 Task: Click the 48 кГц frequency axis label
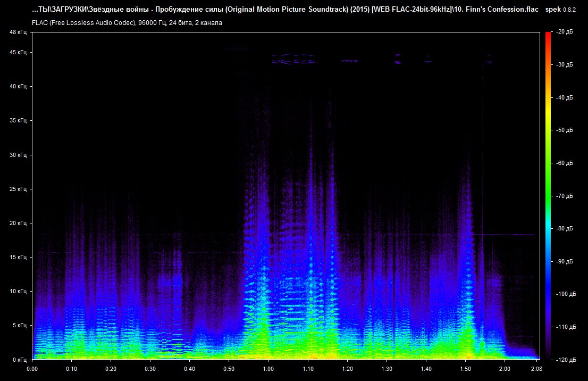pyautogui.click(x=18, y=32)
